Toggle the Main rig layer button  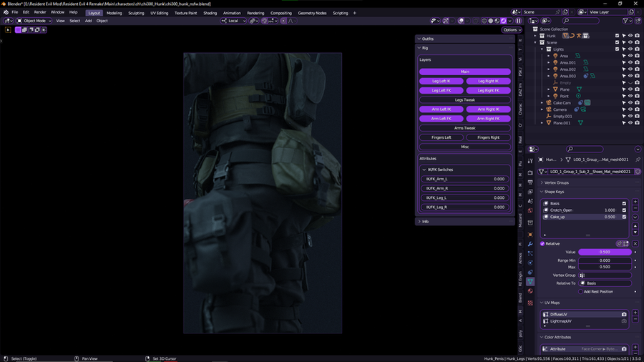tap(464, 72)
